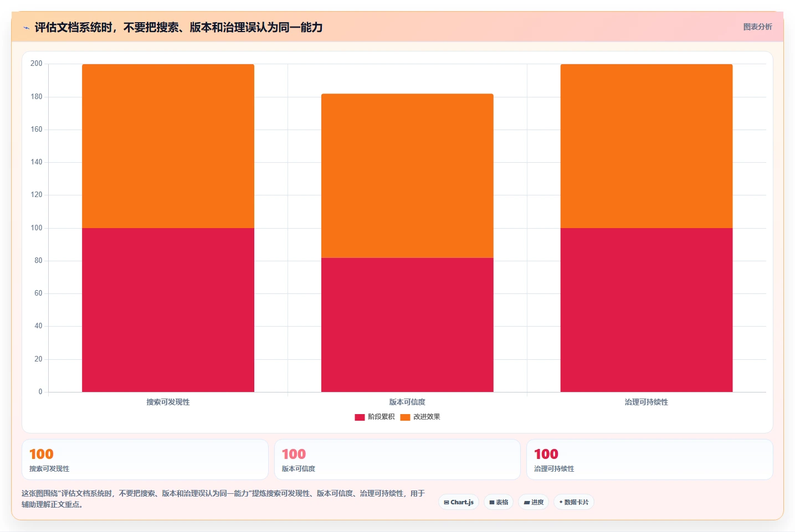
Task: Click the 100 y-axis tick label
Action: [37, 228]
